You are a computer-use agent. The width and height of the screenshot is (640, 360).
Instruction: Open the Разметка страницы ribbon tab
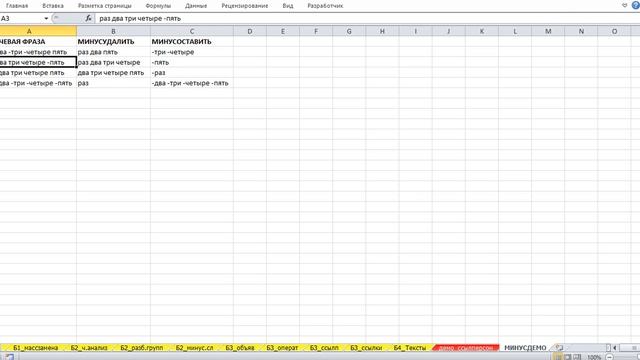pos(105,6)
